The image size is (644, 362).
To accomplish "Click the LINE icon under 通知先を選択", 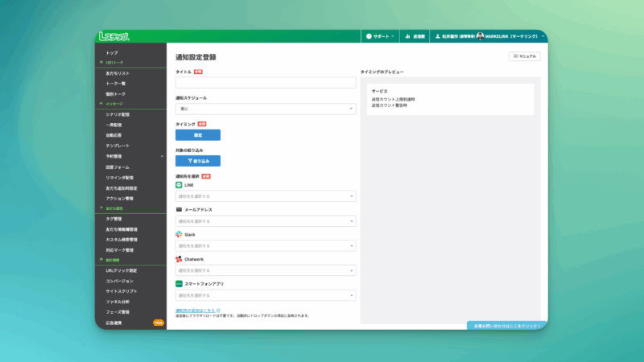I will (179, 185).
